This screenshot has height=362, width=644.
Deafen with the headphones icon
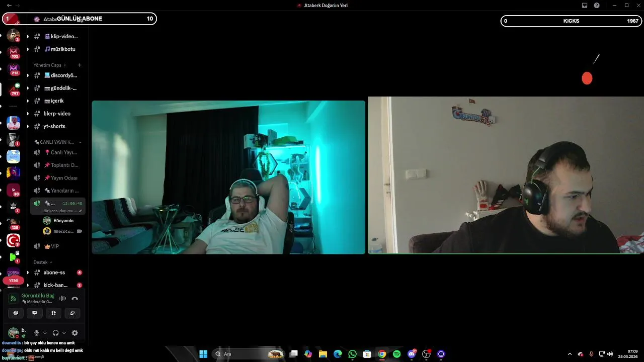coord(55,333)
